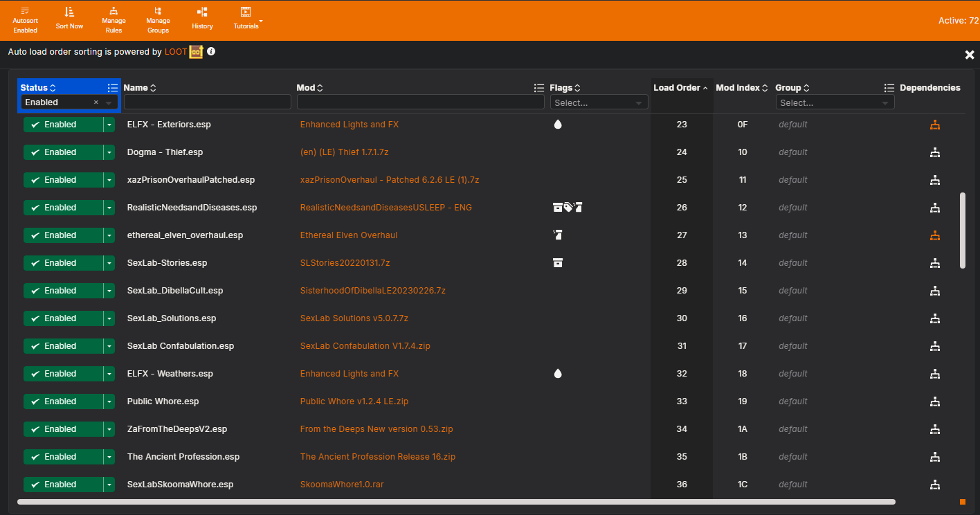Click the Mod column options list icon
Viewport: 980px width, 515px height.
[539, 88]
